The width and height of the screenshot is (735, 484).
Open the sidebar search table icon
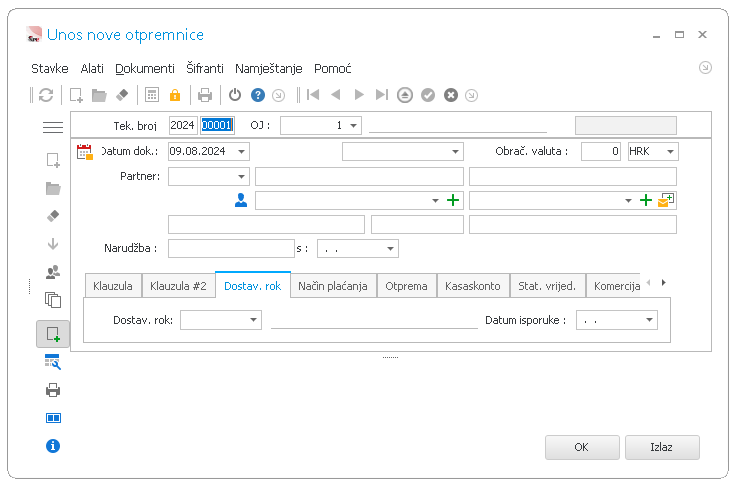(x=53, y=362)
